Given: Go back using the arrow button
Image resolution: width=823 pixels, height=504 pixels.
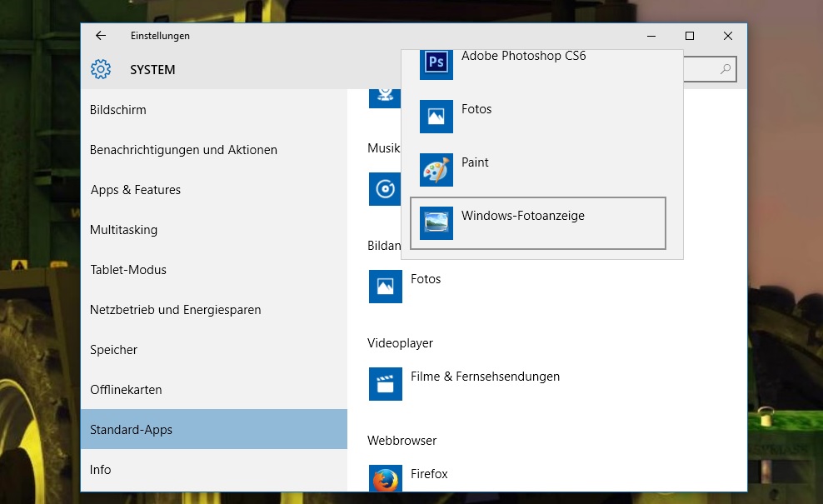Looking at the screenshot, I should click(101, 36).
